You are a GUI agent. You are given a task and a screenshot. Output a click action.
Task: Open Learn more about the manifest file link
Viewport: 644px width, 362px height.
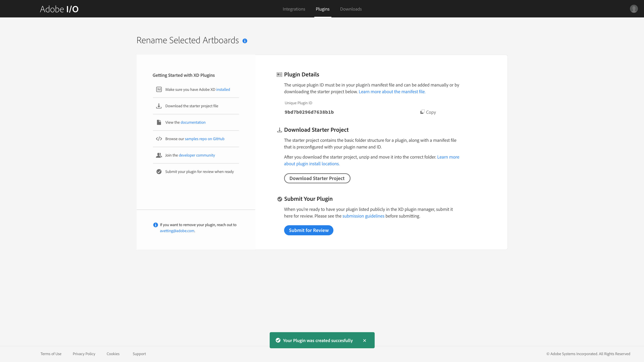(392, 92)
